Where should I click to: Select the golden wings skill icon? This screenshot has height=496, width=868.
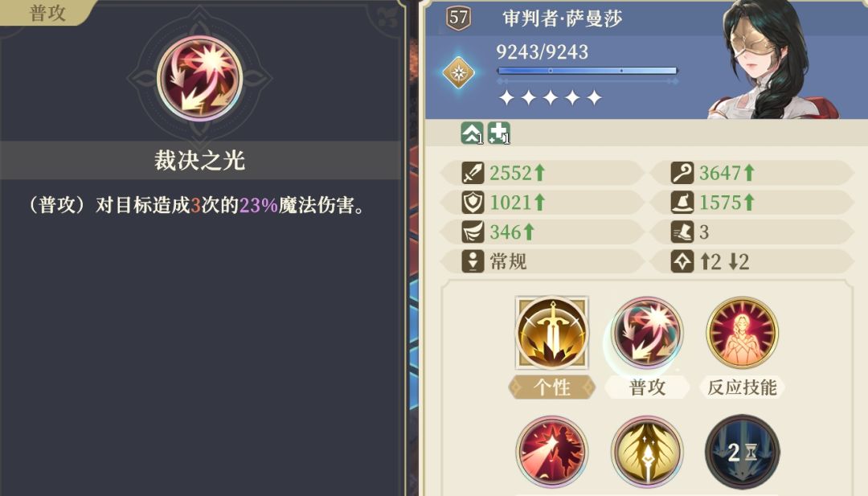click(647, 453)
